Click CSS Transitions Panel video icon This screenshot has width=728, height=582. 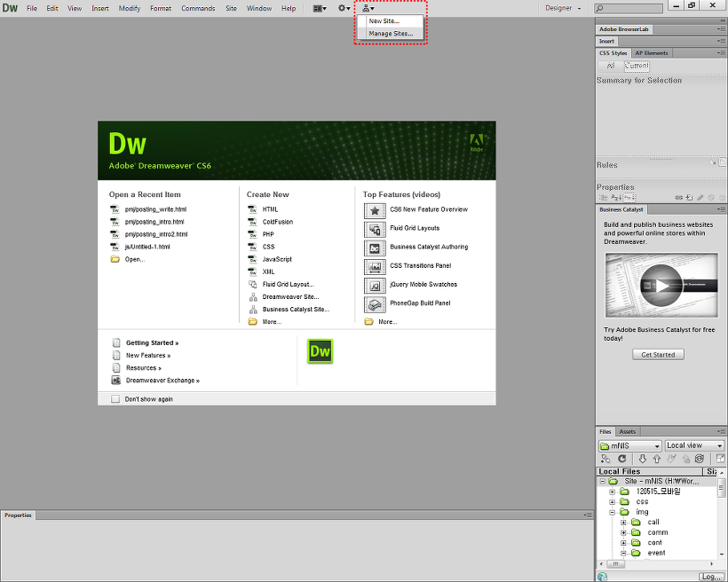point(375,267)
